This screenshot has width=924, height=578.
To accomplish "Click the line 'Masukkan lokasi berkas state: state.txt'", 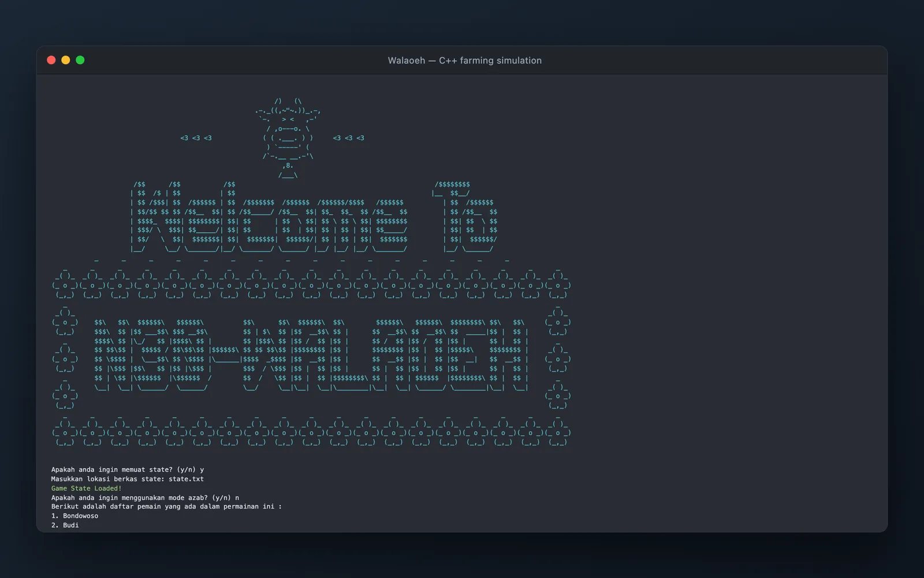I will (x=128, y=479).
